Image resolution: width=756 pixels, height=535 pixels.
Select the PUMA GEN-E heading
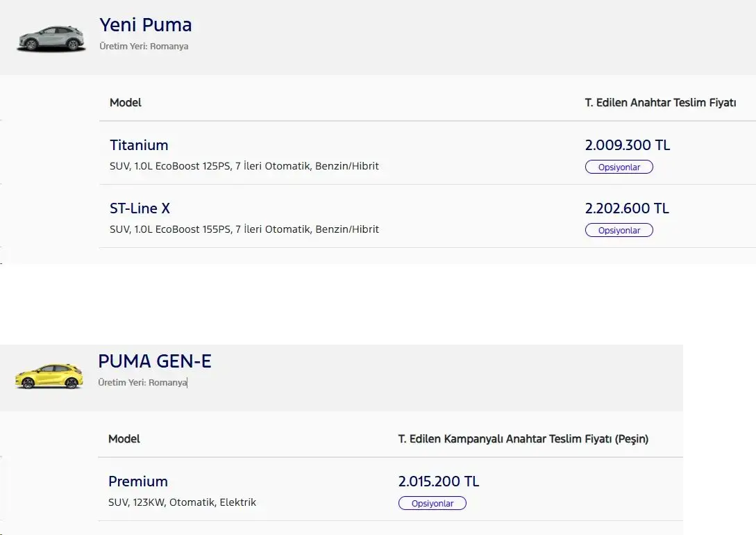155,361
